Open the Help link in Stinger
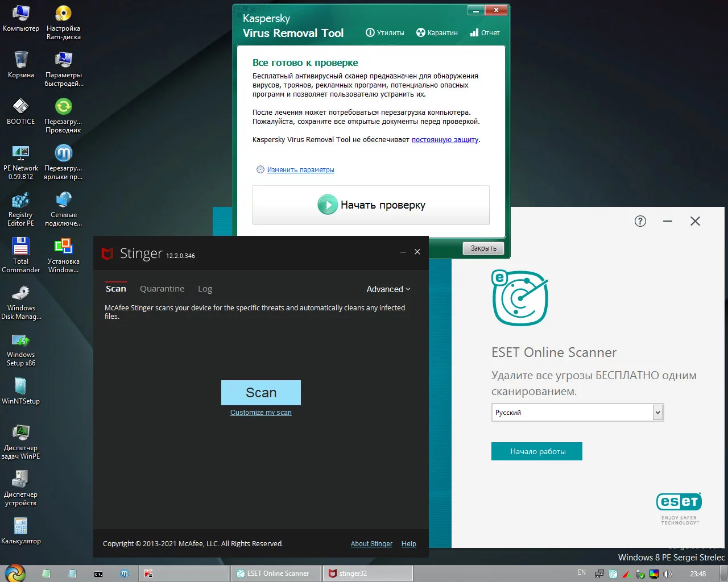The height and width of the screenshot is (582, 728). click(x=408, y=544)
